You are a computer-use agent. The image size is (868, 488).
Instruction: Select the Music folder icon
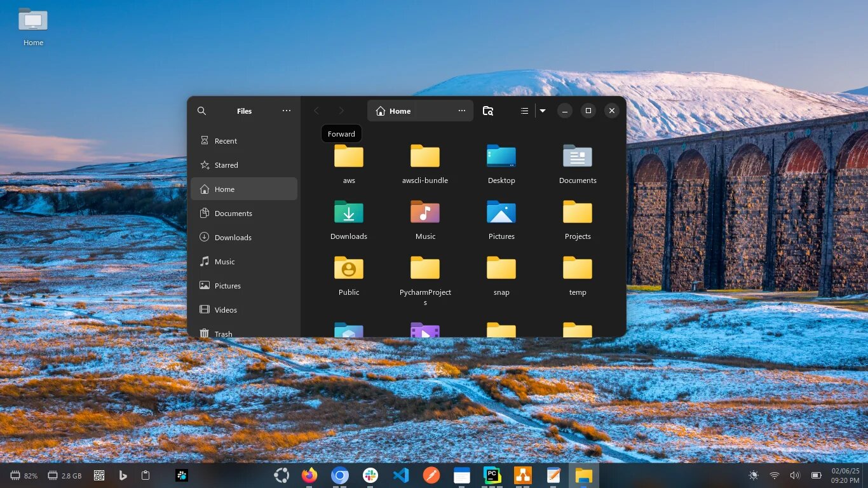point(425,212)
